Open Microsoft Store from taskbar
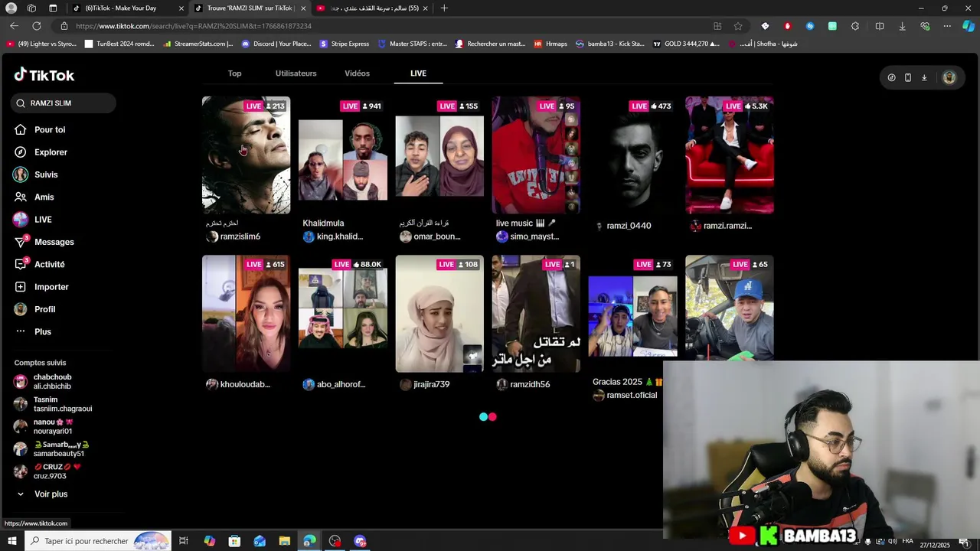 click(x=234, y=541)
